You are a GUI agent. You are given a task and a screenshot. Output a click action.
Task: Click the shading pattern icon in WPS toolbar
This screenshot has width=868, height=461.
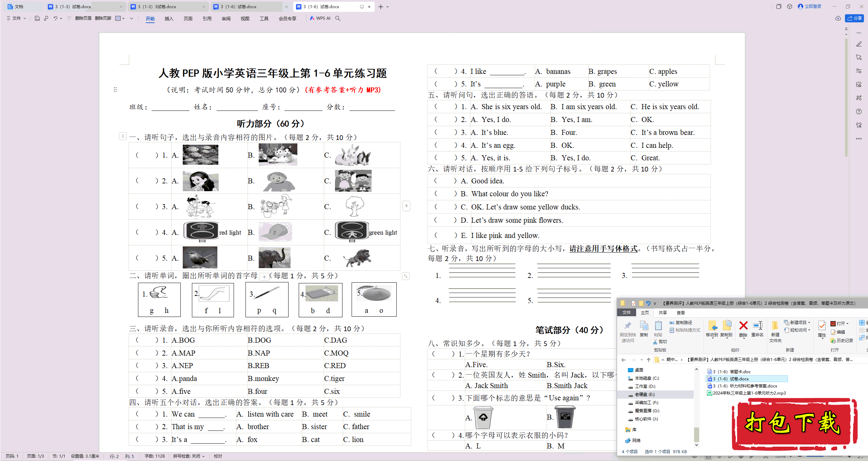(x=118, y=18)
